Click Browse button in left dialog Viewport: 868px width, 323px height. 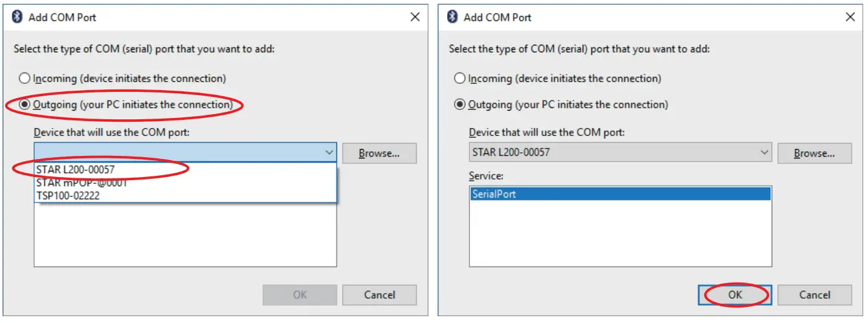(379, 153)
